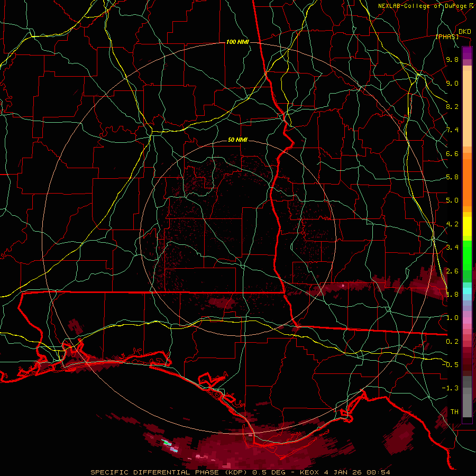Click the 1.8 value on color scale

(x=452, y=295)
